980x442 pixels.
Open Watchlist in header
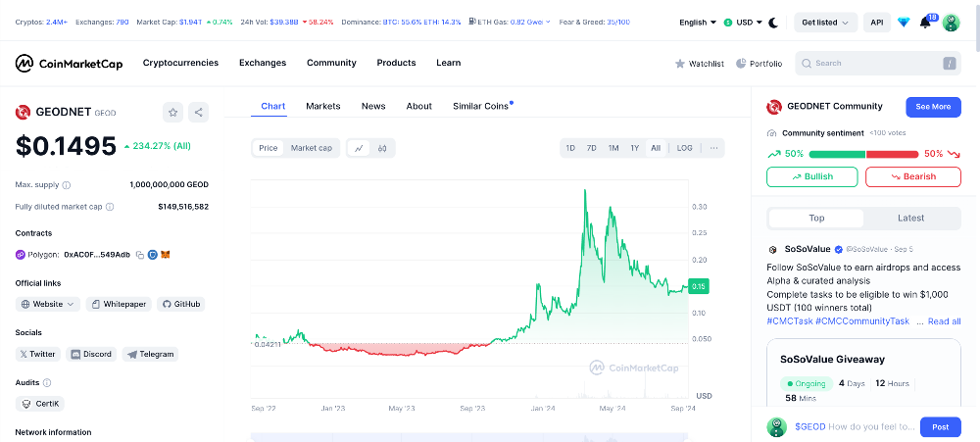pyautogui.click(x=700, y=63)
